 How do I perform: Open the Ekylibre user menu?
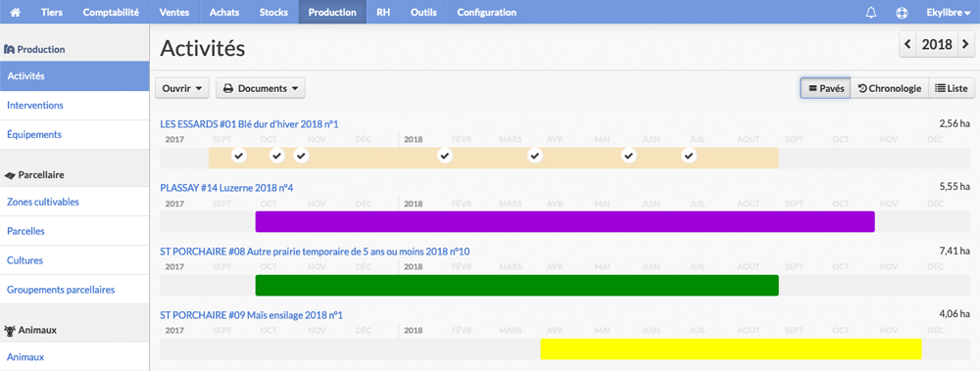pyautogui.click(x=948, y=12)
